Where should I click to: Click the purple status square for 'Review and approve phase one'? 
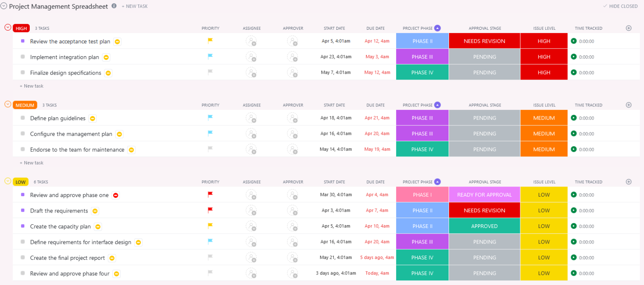[23, 194]
